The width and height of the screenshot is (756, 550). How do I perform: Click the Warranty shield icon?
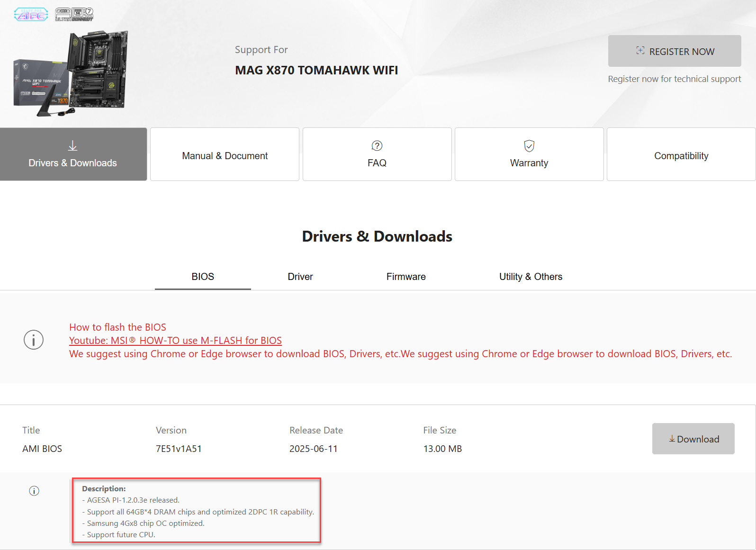(x=529, y=146)
